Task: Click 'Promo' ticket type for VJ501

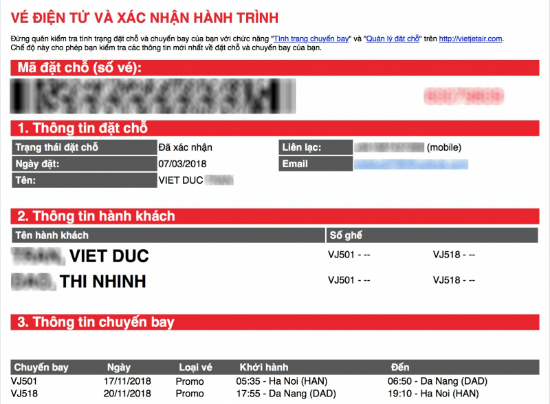Action: (190, 382)
